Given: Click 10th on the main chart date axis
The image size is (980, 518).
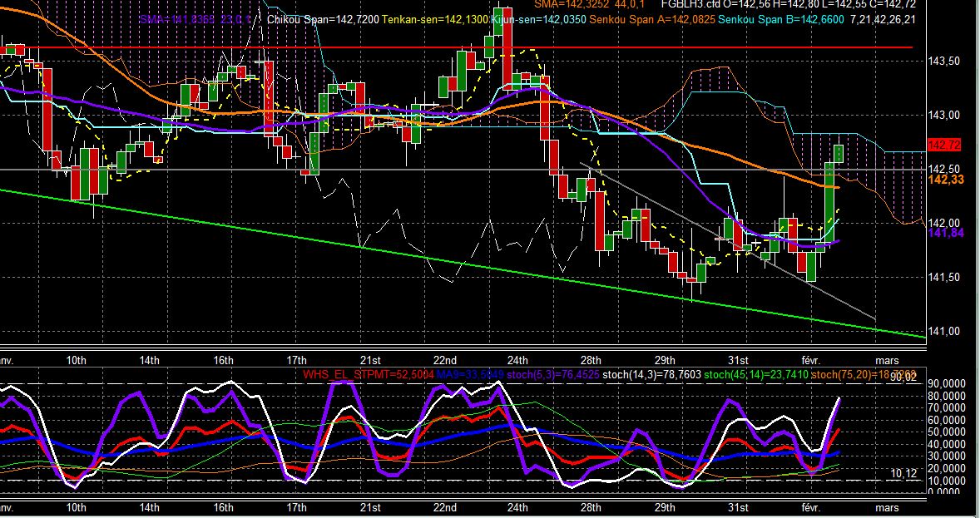Looking at the screenshot, I should 76,361.
